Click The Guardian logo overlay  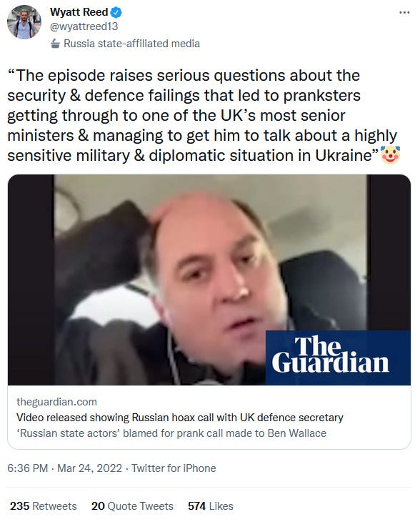click(338, 358)
